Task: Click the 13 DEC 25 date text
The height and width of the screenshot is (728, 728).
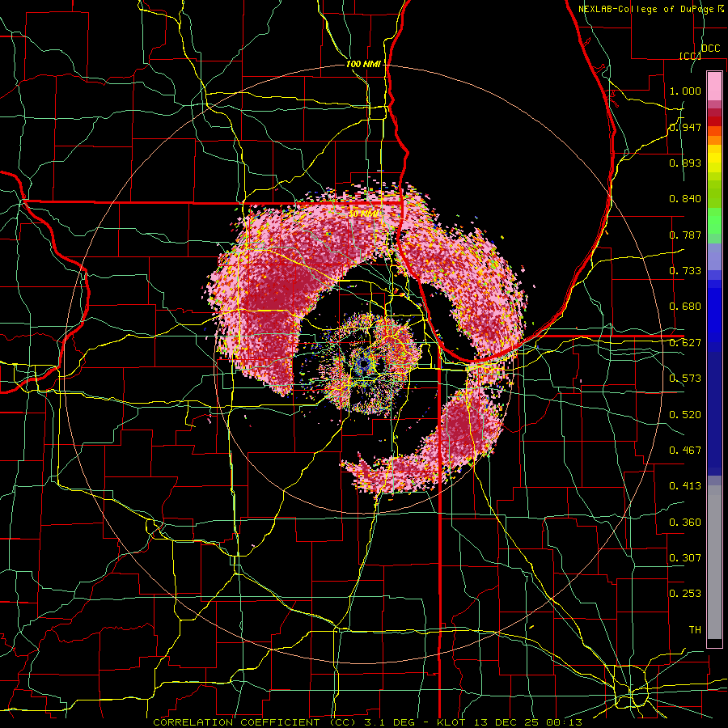Action: click(x=506, y=722)
